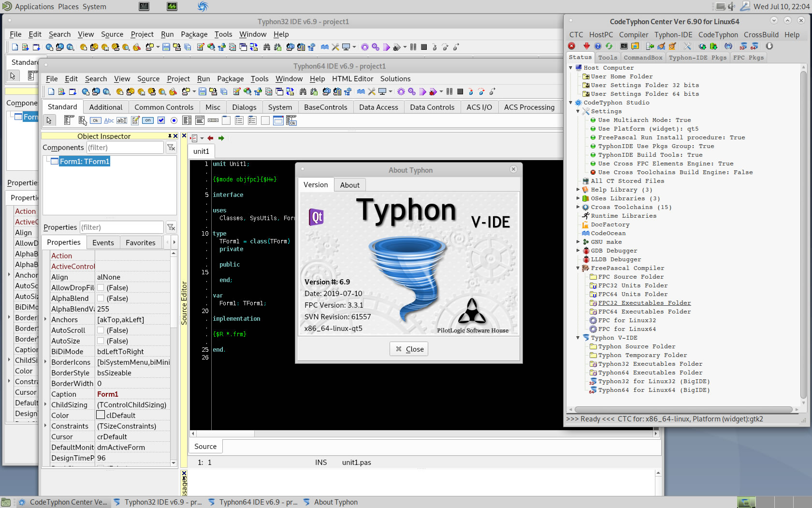The height and width of the screenshot is (508, 812).
Task: Toggle AllowDropFiles checkbox in Object Inspector
Action: (x=101, y=288)
